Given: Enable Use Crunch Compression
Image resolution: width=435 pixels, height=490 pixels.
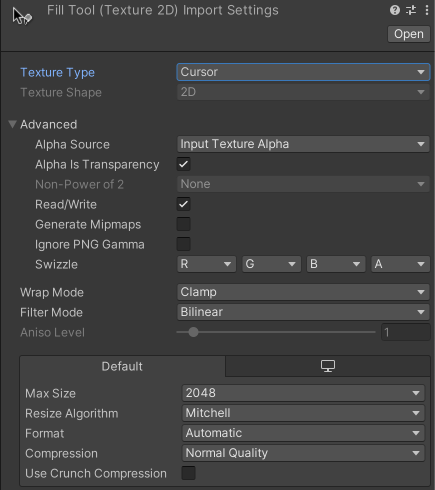Looking at the screenshot, I should [x=189, y=473].
